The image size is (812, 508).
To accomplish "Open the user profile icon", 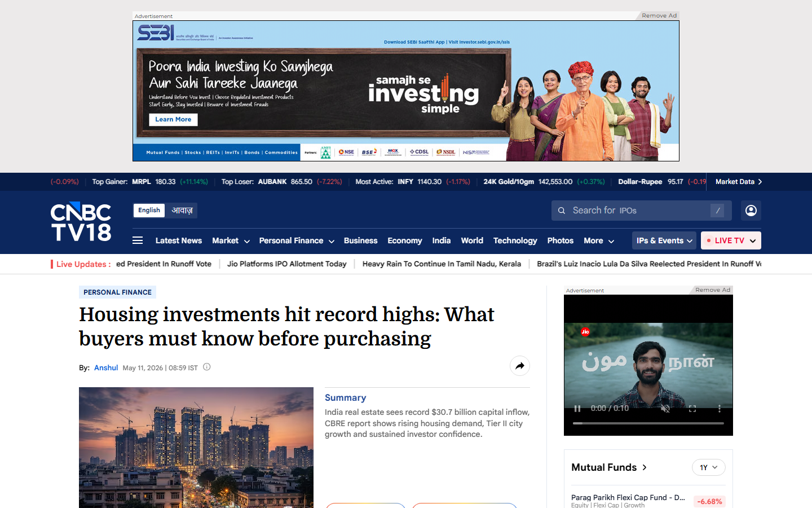I will coord(751,211).
